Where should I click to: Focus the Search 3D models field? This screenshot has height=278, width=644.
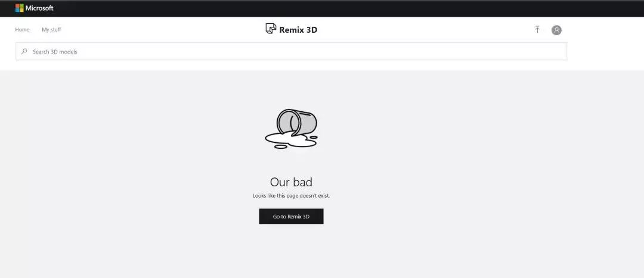point(291,51)
